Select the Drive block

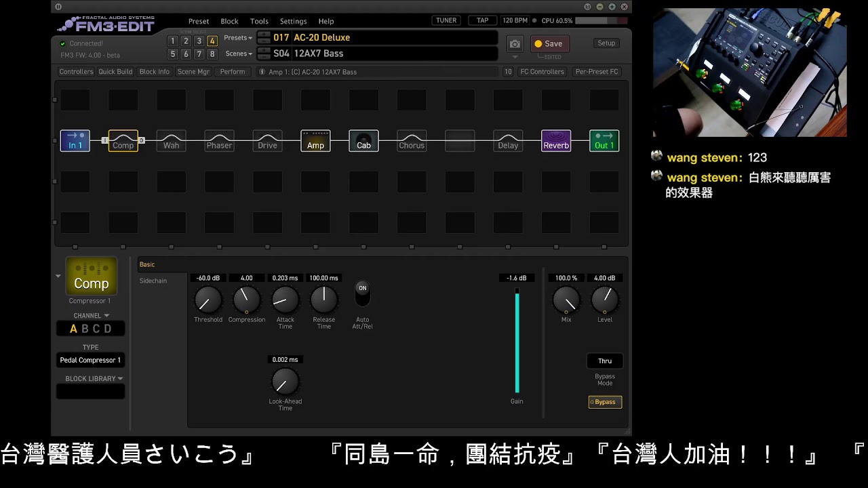[x=267, y=141]
